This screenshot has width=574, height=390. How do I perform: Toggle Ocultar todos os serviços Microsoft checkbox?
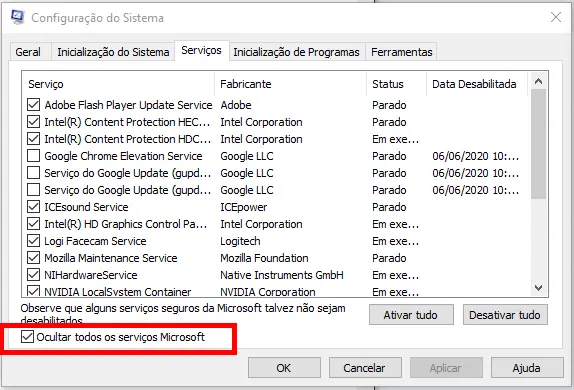click(x=27, y=337)
